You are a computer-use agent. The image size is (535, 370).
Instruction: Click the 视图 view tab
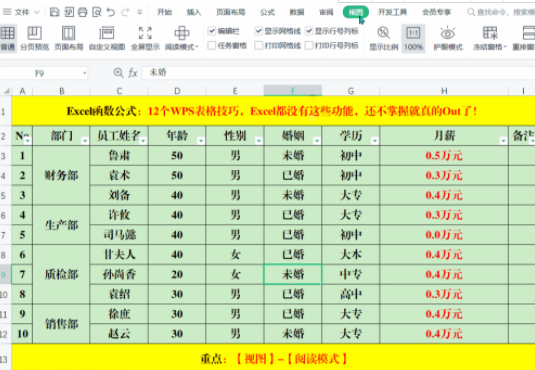[x=356, y=12]
